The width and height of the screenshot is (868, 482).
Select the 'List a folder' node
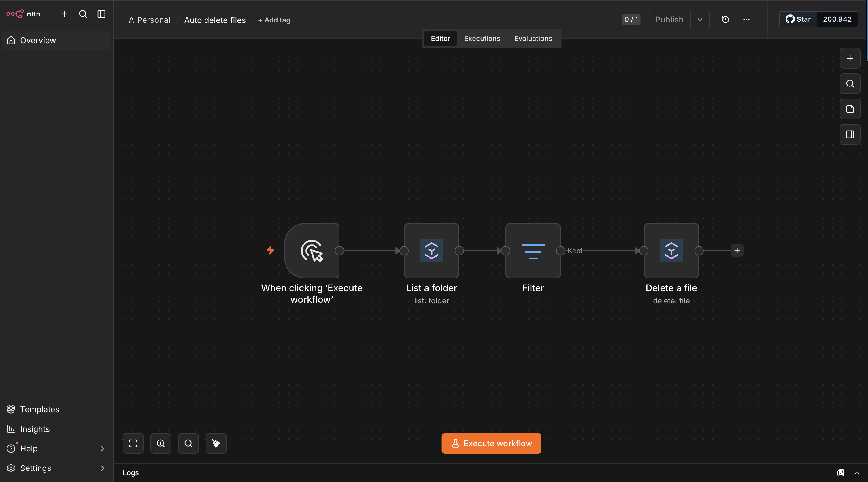(432, 251)
